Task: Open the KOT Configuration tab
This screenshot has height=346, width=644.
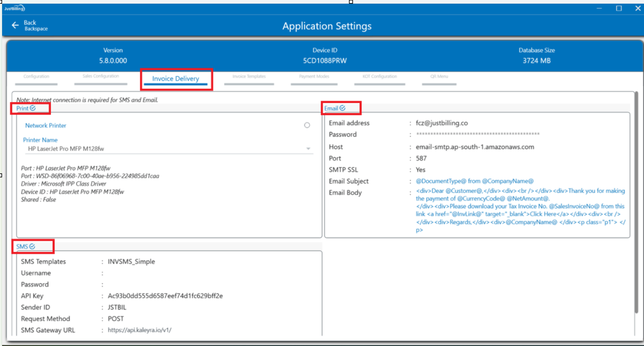Action: point(380,77)
